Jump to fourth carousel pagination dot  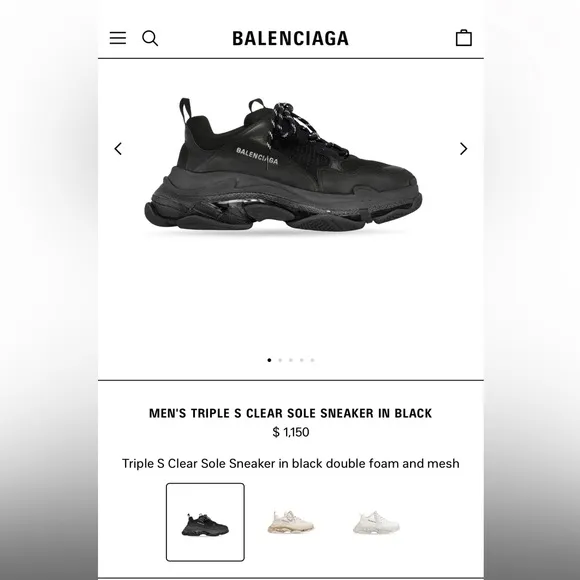coord(301,360)
